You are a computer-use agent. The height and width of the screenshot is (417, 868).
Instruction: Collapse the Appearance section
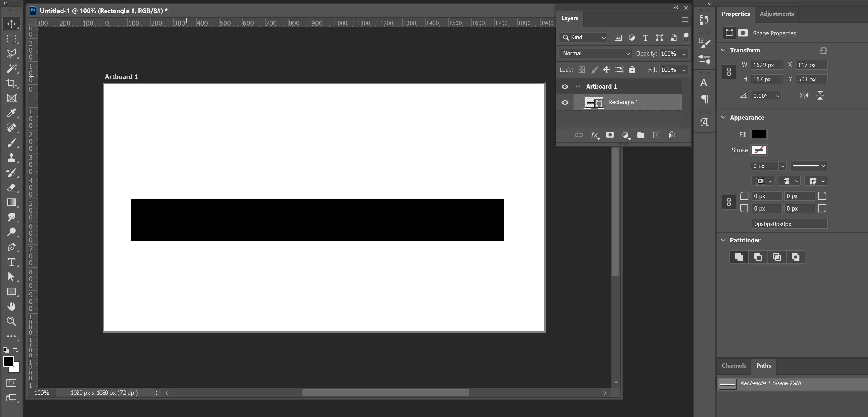(x=723, y=117)
